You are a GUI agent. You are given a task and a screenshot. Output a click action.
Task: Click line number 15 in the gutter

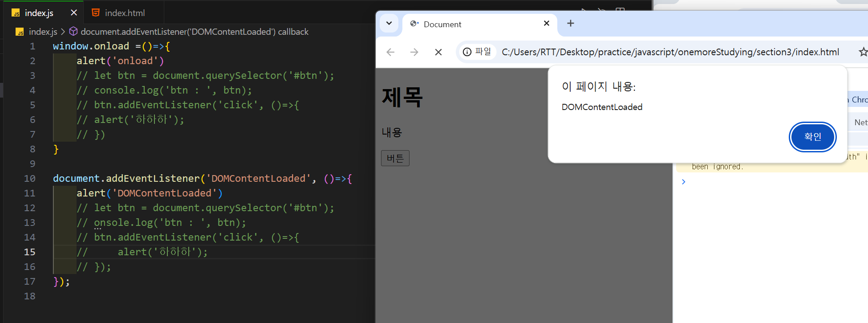pyautogui.click(x=29, y=252)
